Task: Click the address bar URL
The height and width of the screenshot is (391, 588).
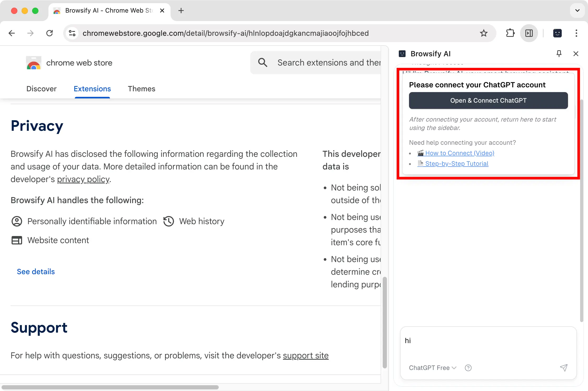Action: (226, 33)
